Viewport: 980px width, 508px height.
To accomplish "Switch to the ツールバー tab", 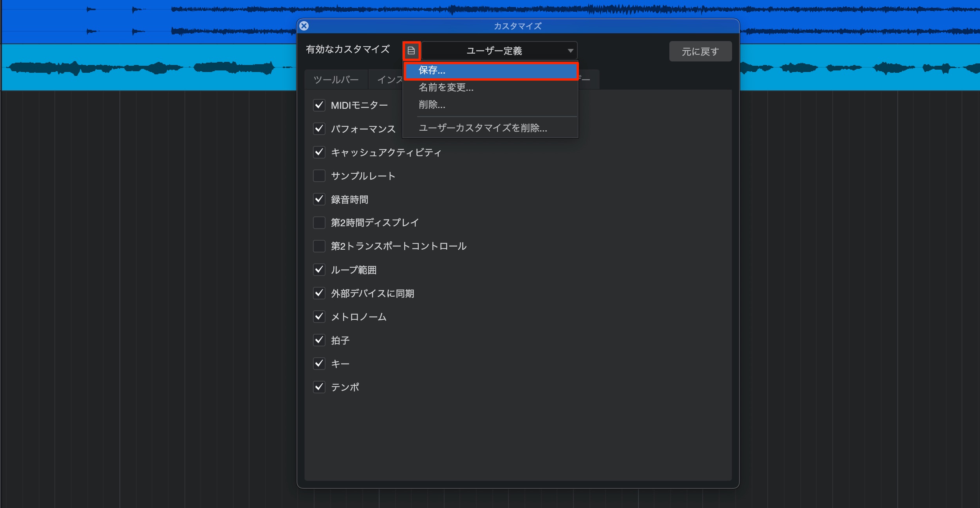I will click(336, 80).
